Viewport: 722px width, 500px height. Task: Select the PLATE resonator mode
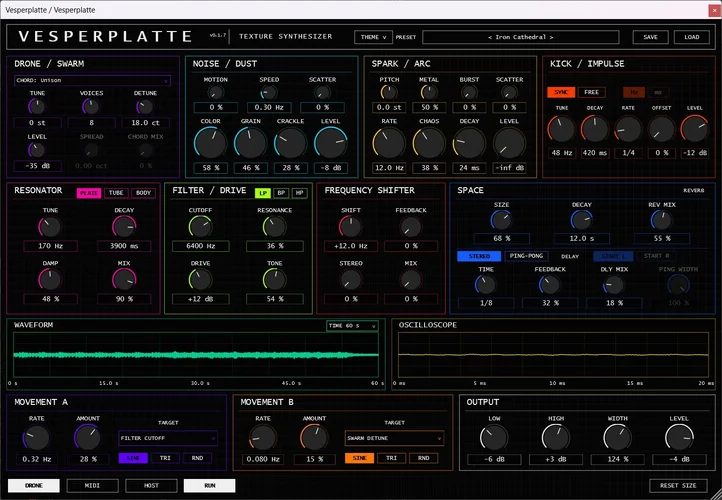[89, 193]
